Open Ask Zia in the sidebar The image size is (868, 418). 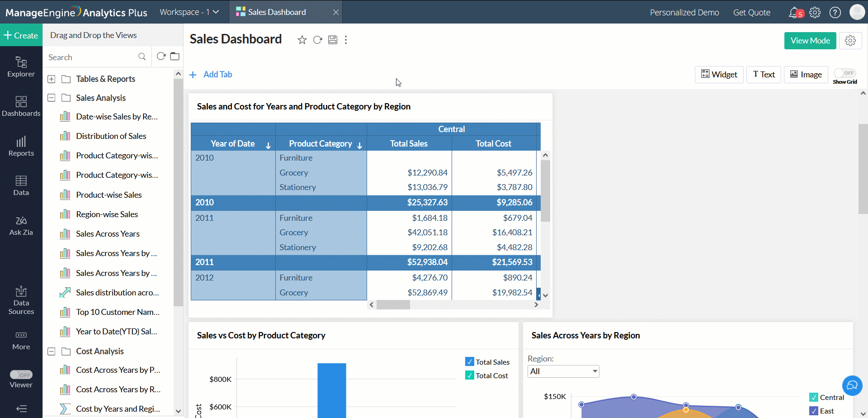point(21,225)
